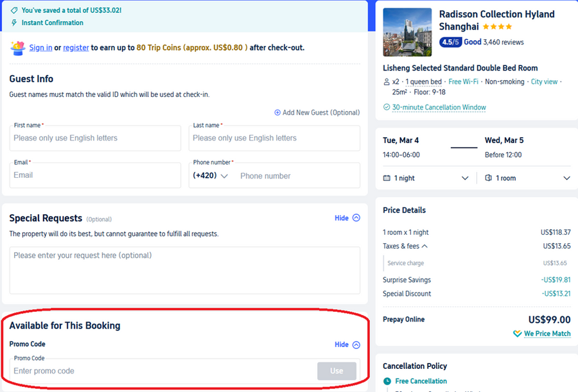The width and height of the screenshot is (578, 392).
Task: Click the price tag savings icon
Action: tap(14, 10)
